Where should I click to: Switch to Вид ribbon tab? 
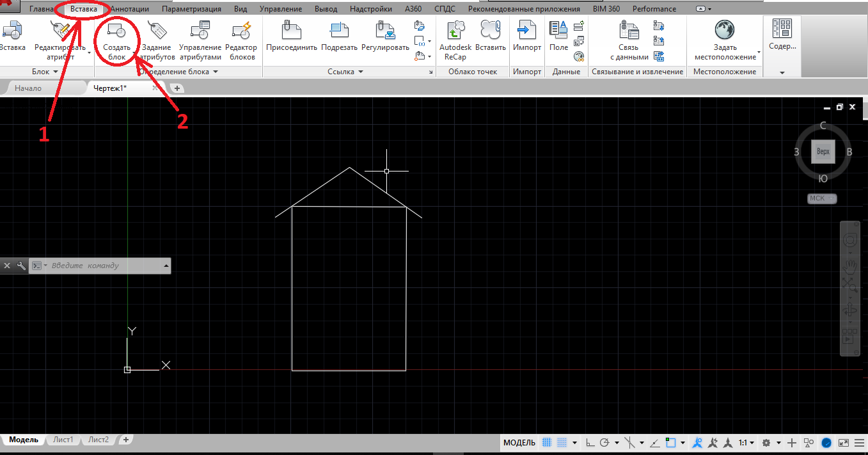pos(241,9)
